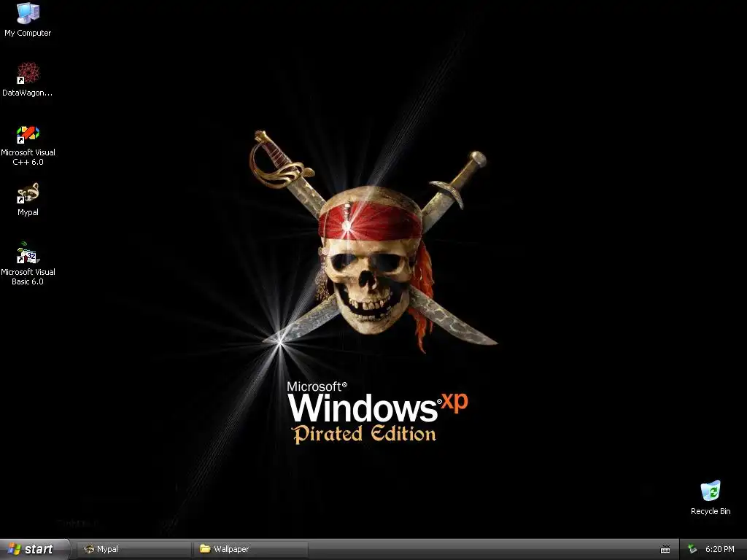Open the on-screen keyboard tray icon
Image resolution: width=747 pixels, height=560 pixels.
pyautogui.click(x=665, y=550)
